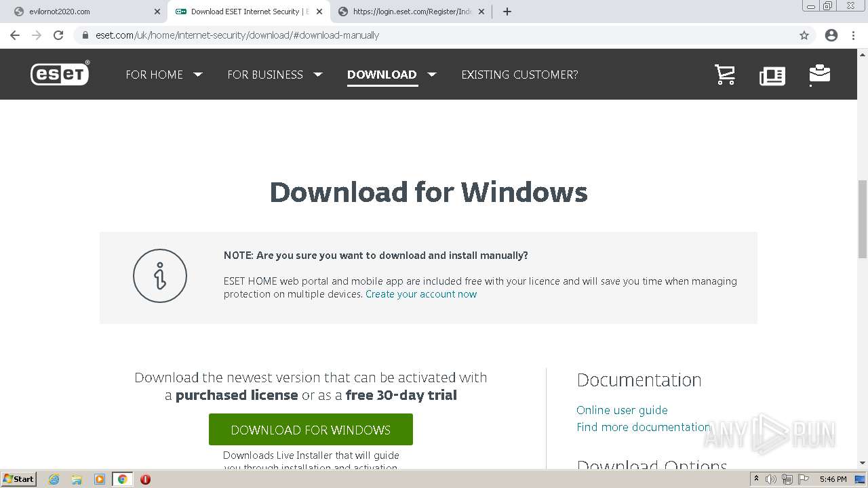Bookmark this page with star icon
The width and height of the screenshot is (868, 488).
coord(804,35)
